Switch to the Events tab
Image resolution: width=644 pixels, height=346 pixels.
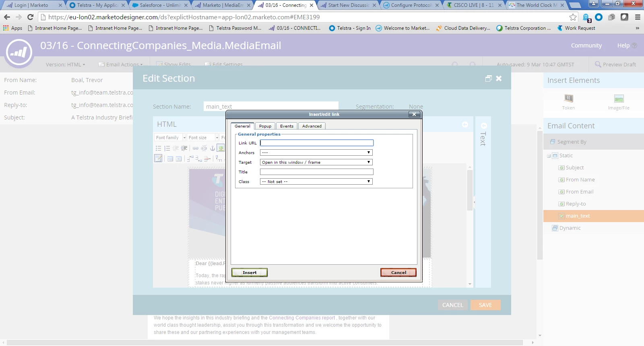point(287,126)
